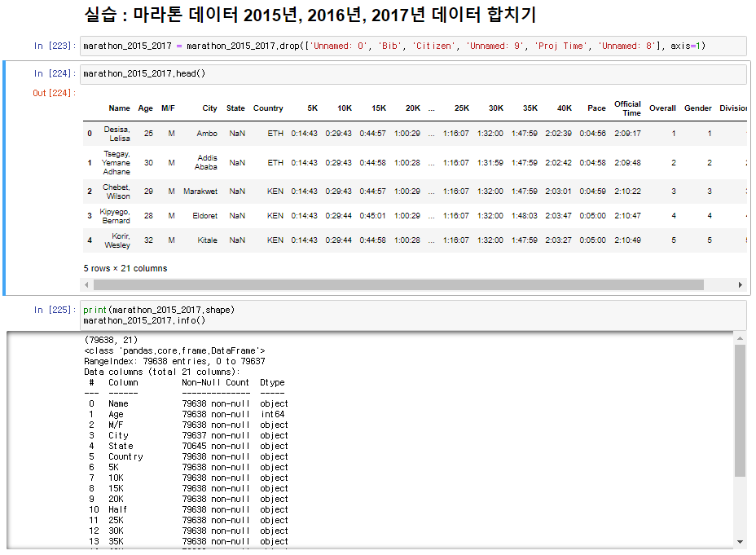This screenshot has width=756, height=555.
Task: Click the 10K column header
Action: [345, 108]
